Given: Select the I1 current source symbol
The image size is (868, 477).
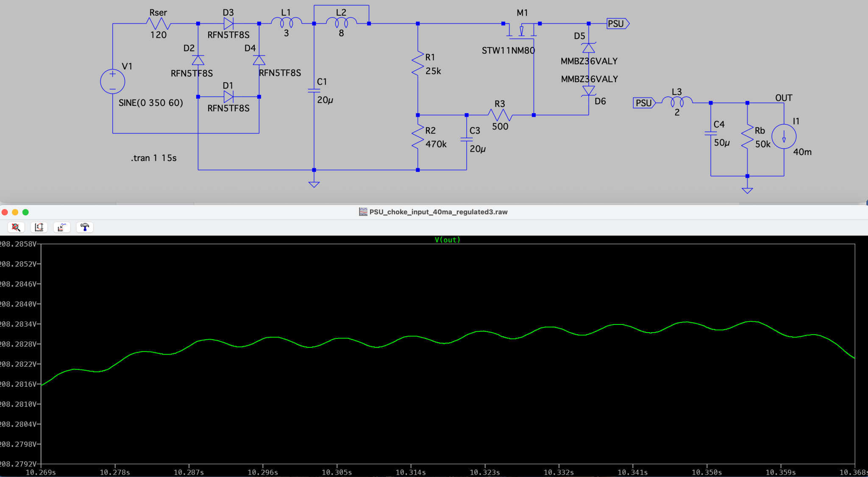Looking at the screenshot, I should 784,136.
